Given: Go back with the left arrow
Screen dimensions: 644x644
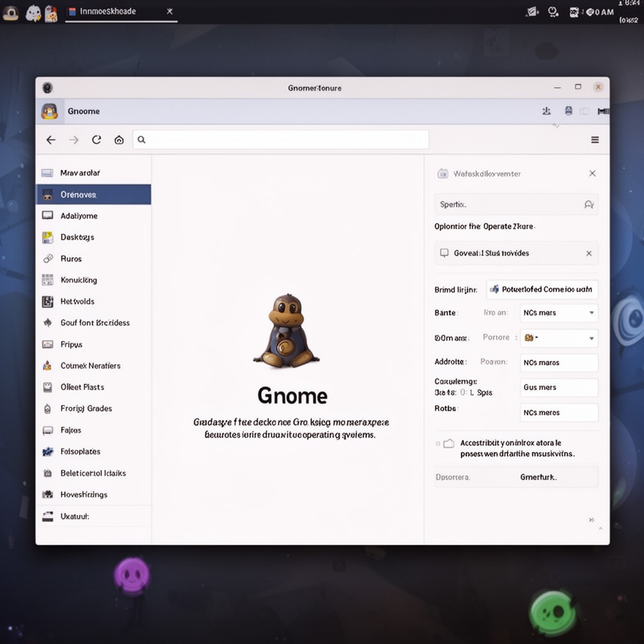Looking at the screenshot, I should tap(51, 140).
